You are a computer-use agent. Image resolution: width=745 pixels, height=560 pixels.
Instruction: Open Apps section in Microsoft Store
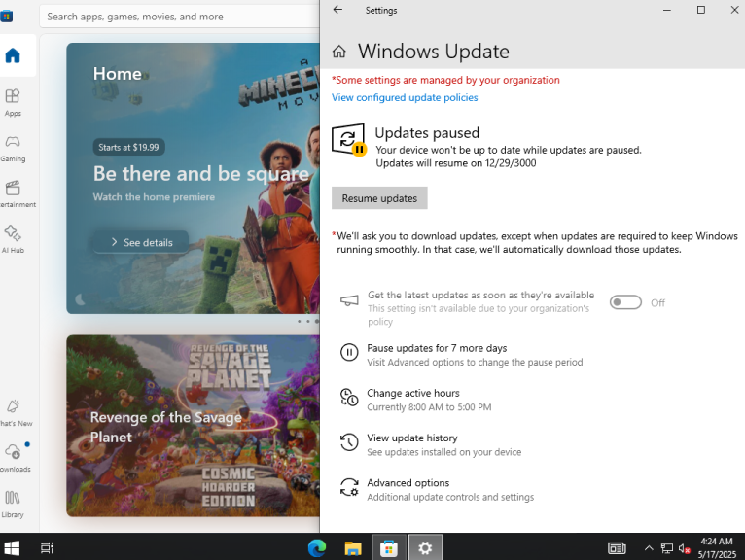[x=13, y=102]
